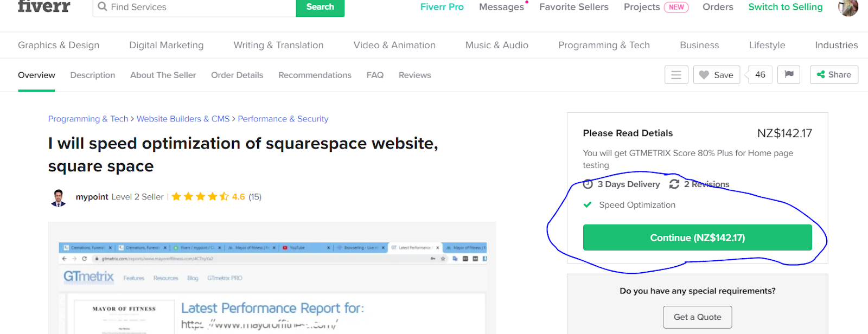Open Favorite Sellers
Screen dimensions: 868x334
pyautogui.click(x=573, y=7)
